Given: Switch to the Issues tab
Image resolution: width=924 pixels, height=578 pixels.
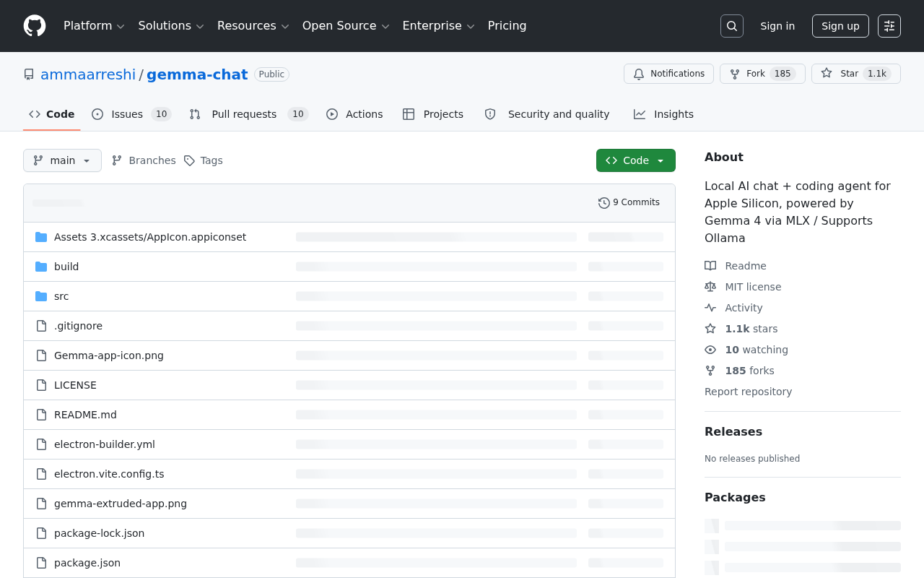Looking at the screenshot, I should tap(131, 114).
